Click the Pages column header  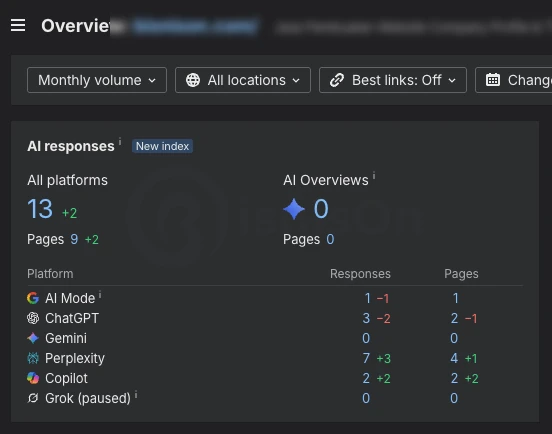461,274
